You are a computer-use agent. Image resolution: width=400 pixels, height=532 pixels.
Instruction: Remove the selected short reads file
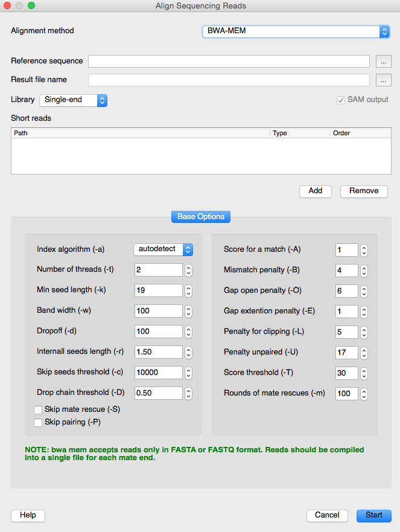[364, 191]
